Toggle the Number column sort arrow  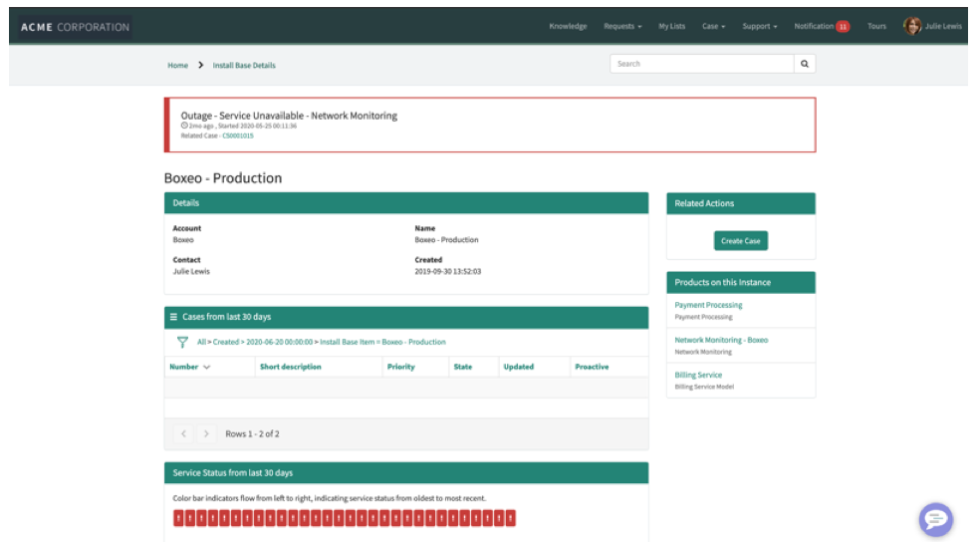coord(207,367)
